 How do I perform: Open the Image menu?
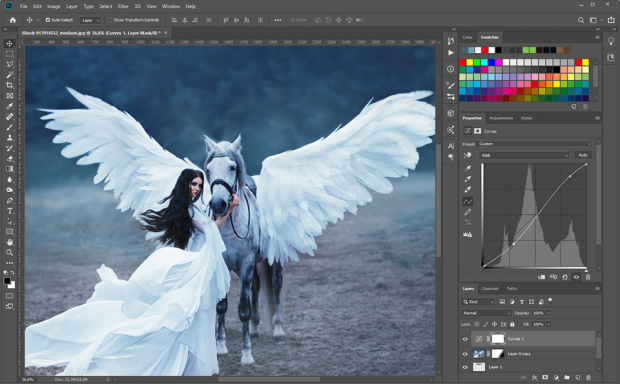[54, 6]
